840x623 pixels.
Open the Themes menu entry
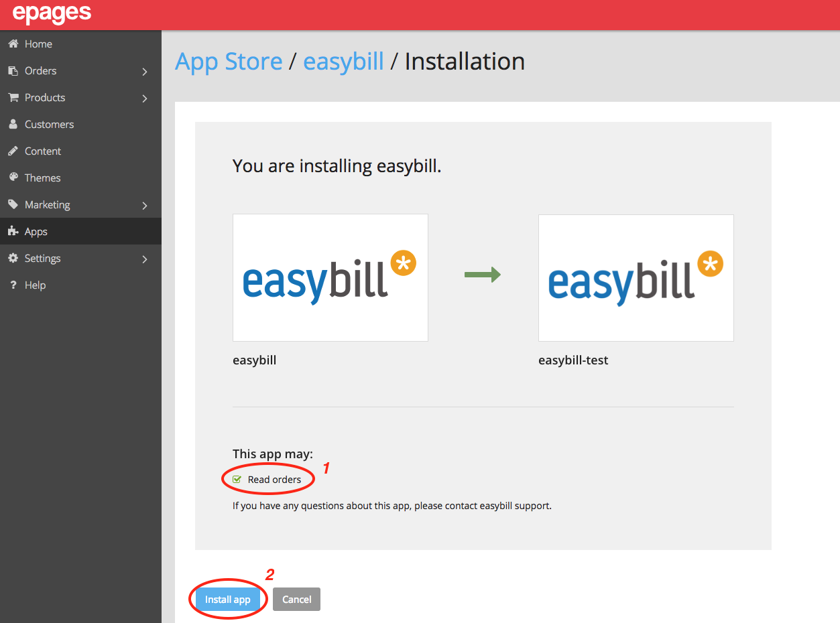point(80,178)
